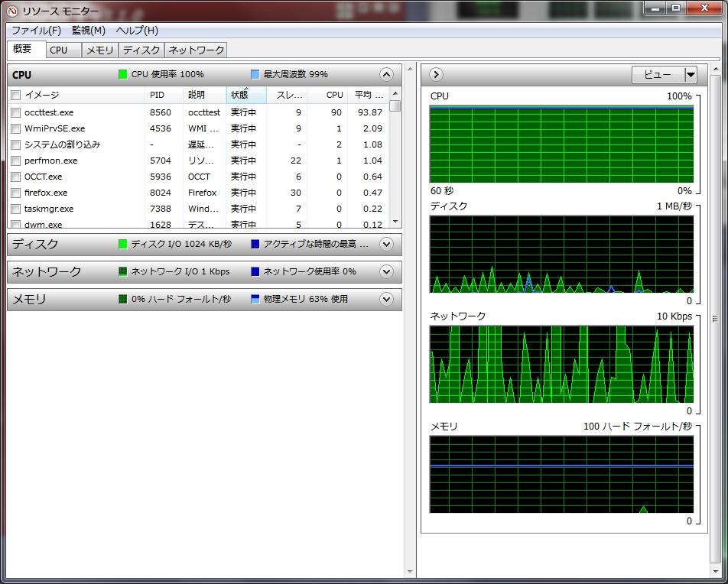Click the left pane scroll-up arrow

[410, 69]
